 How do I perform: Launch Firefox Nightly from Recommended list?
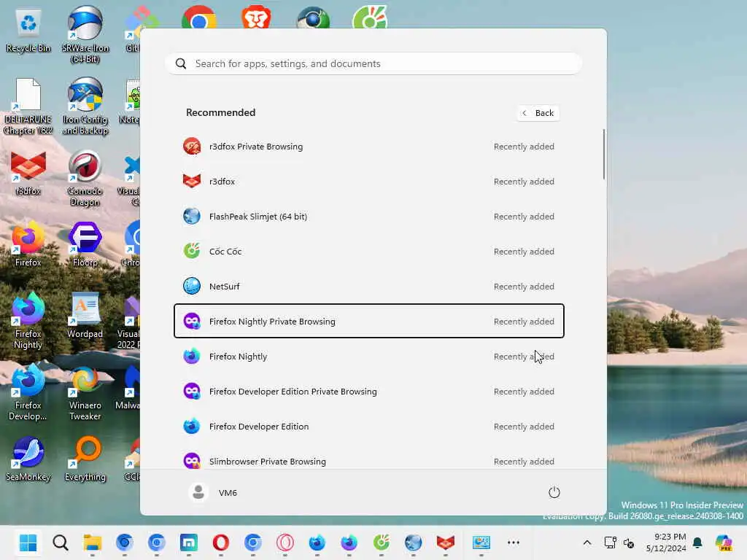(x=368, y=356)
